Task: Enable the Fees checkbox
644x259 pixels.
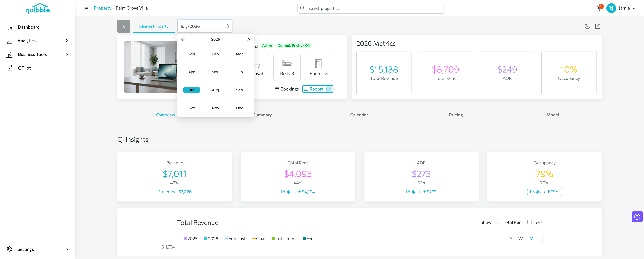Action: 530,222
